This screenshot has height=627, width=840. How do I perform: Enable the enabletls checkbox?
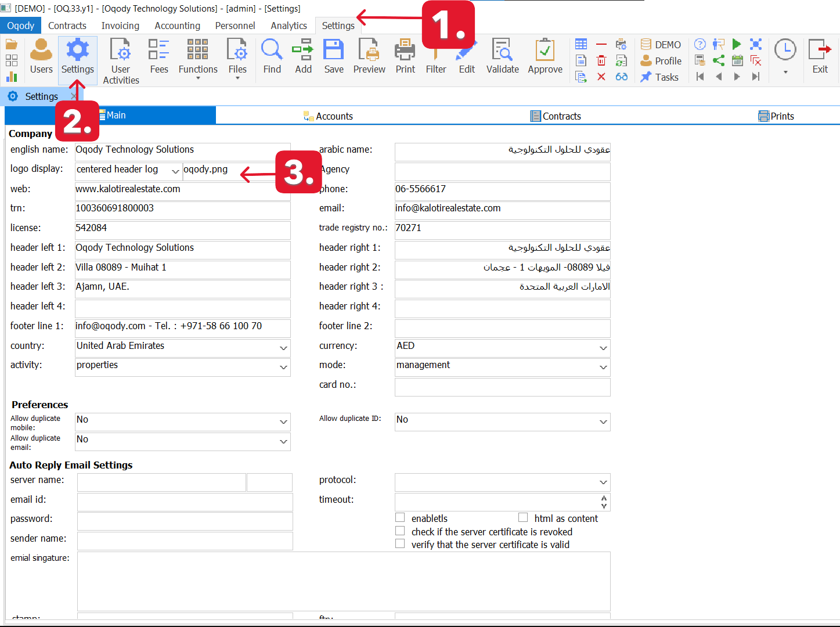[400, 517]
